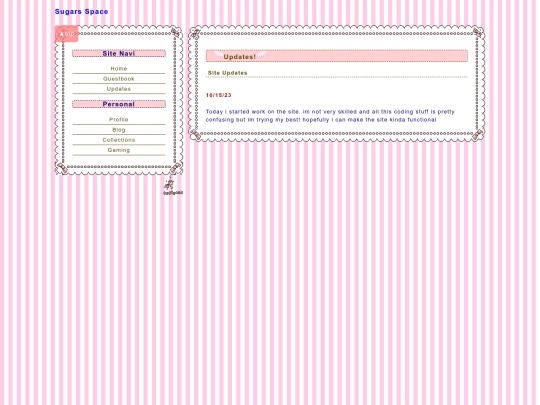Open the Blog link
540x405 pixels.
click(119, 130)
